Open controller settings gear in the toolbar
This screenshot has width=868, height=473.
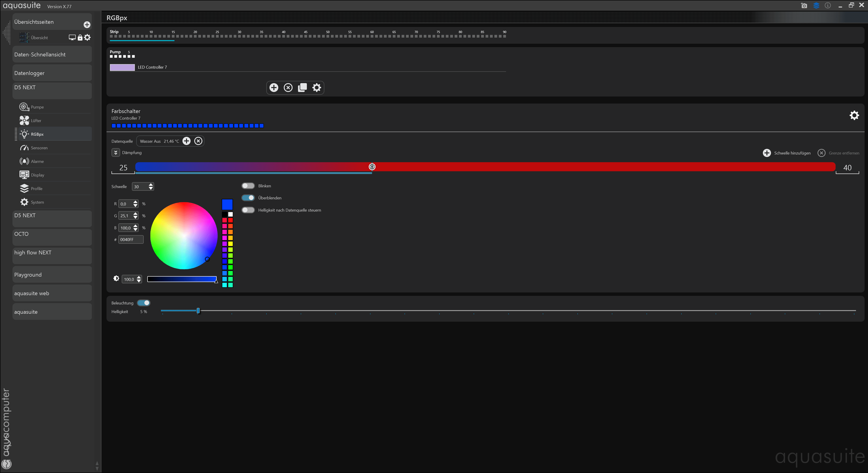pos(317,88)
